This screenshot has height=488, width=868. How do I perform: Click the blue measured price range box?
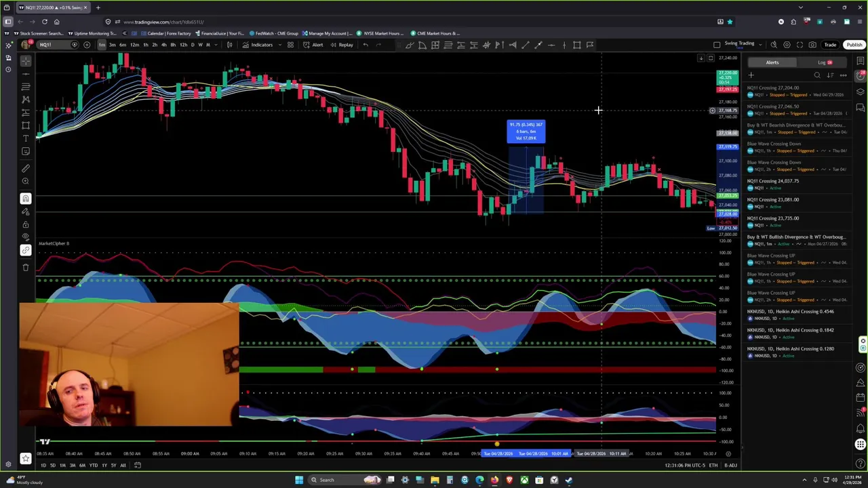(x=526, y=131)
